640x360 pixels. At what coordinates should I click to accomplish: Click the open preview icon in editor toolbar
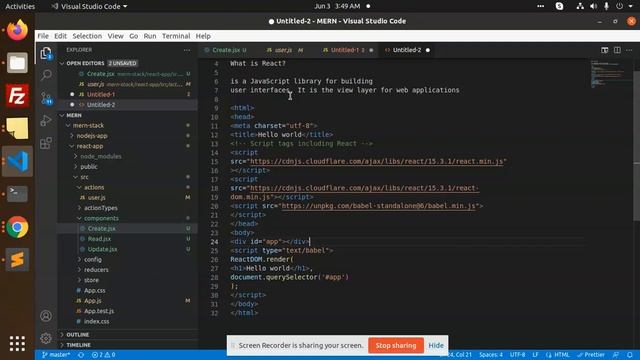click(x=604, y=50)
